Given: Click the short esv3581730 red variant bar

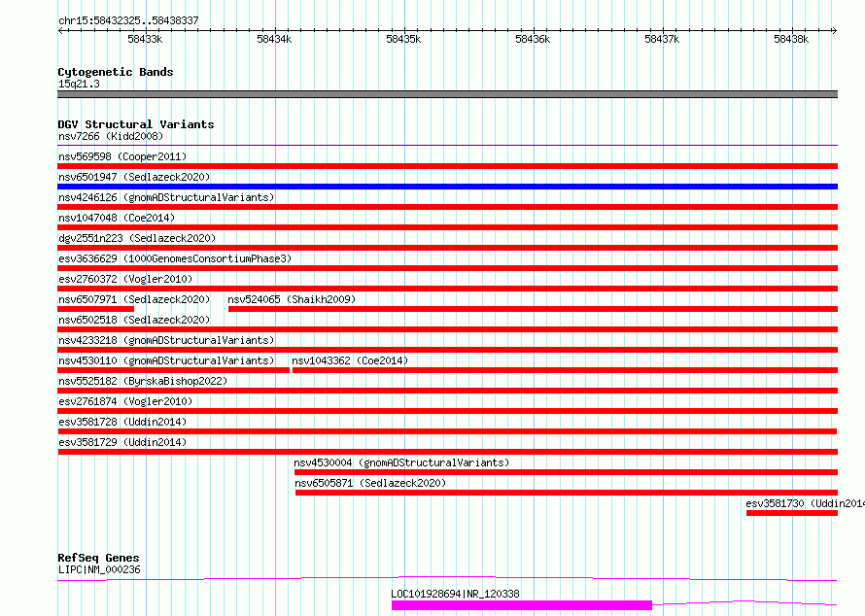Looking at the screenshot, I should (x=791, y=513).
